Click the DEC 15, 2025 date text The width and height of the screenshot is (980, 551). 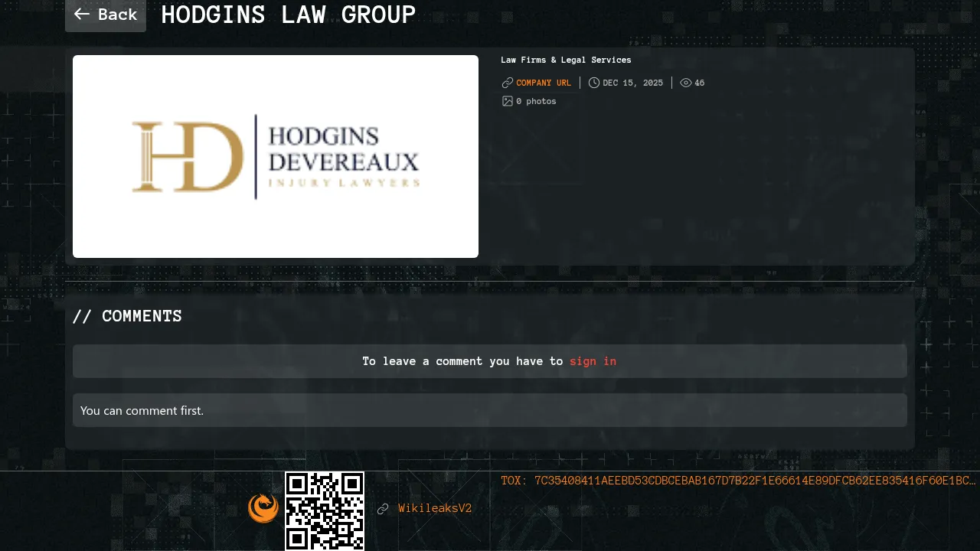(x=632, y=83)
